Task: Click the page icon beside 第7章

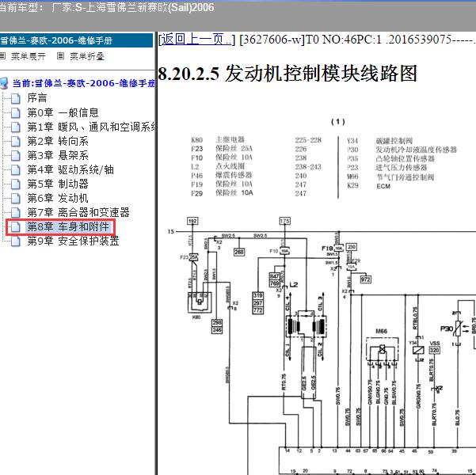Action: tap(16, 212)
